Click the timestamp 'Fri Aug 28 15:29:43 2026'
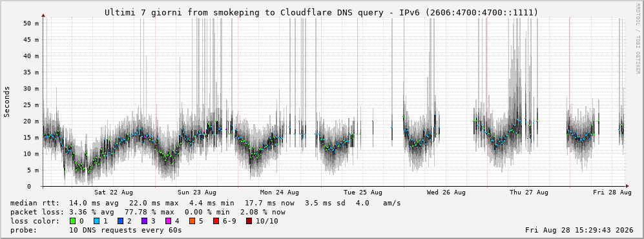Image resolution: width=644 pixels, height=239 pixels. [x=579, y=230]
